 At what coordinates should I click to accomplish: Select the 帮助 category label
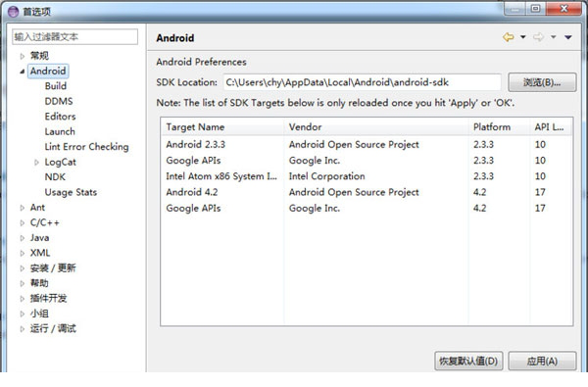point(39,283)
